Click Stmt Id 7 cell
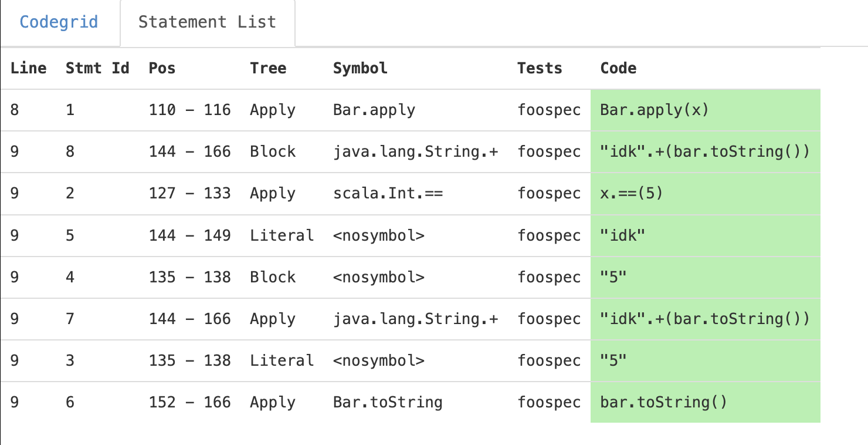Viewport: 868px width, 445px height. (70, 319)
